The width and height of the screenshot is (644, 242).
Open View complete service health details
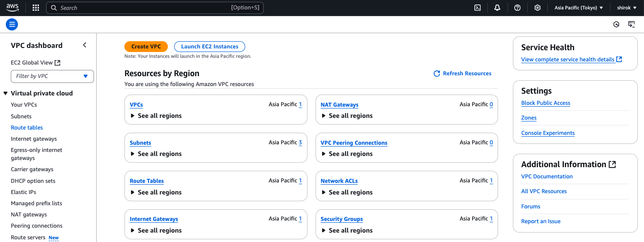pos(571,60)
